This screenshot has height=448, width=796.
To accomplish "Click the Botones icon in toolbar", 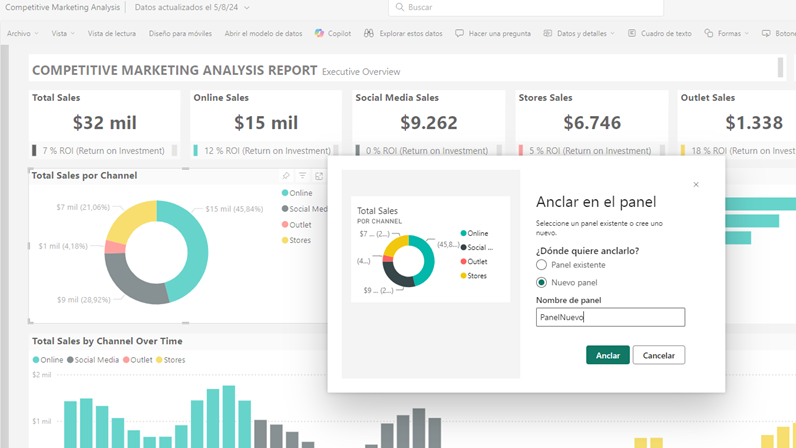I will click(x=766, y=33).
